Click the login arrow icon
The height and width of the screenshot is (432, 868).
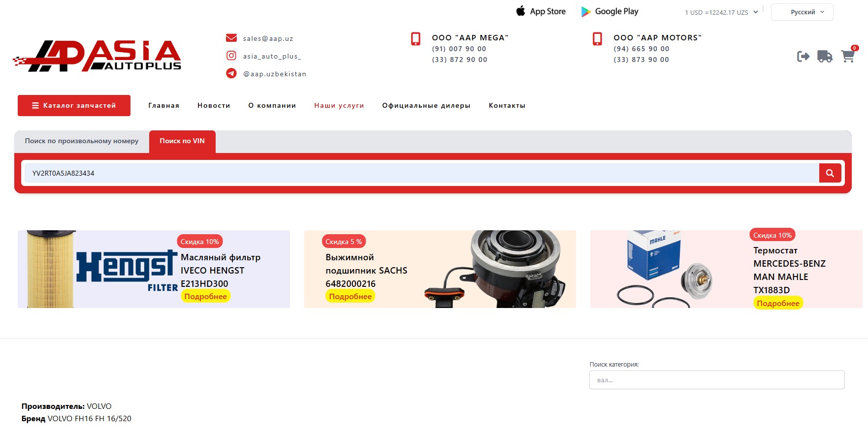pyautogui.click(x=803, y=57)
